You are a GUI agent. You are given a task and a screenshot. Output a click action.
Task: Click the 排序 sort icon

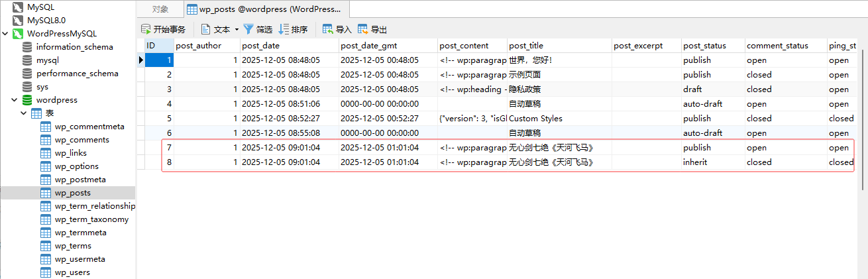click(284, 29)
